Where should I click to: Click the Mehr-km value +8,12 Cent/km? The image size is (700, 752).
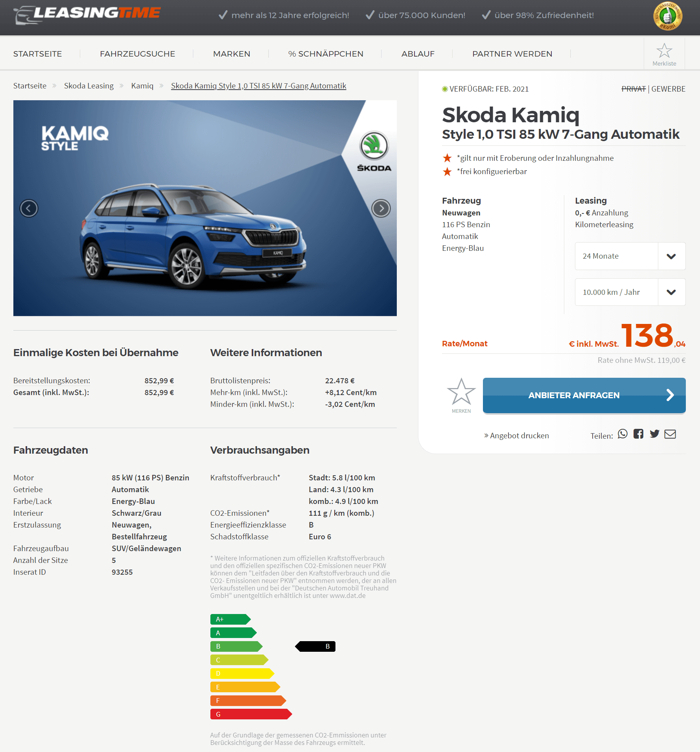click(x=351, y=392)
